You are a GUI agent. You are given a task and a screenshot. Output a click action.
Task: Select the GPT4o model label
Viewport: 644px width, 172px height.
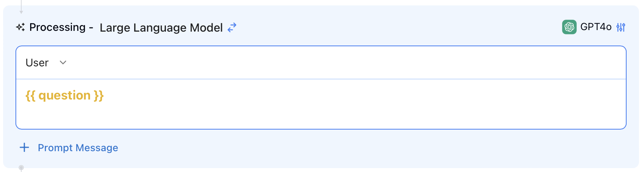[x=596, y=27]
